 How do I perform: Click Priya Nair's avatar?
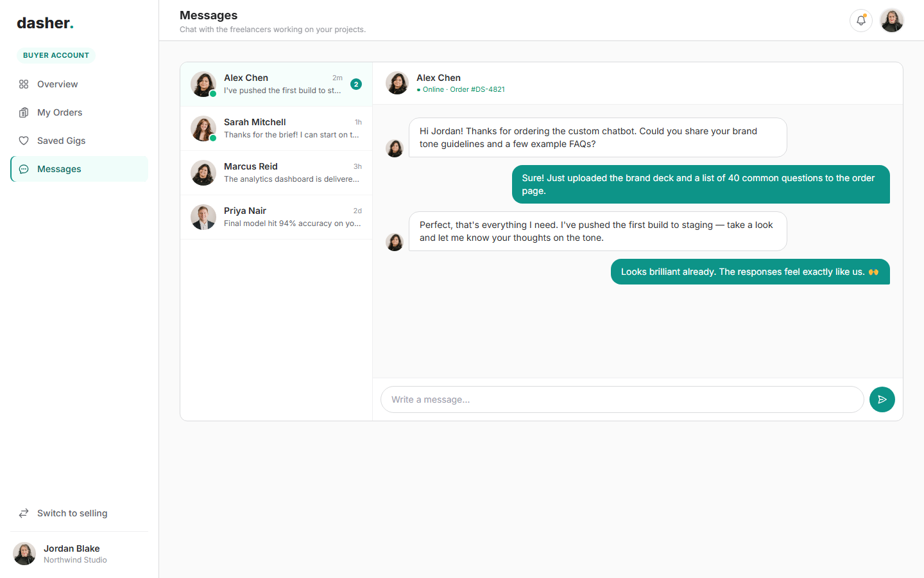click(203, 217)
